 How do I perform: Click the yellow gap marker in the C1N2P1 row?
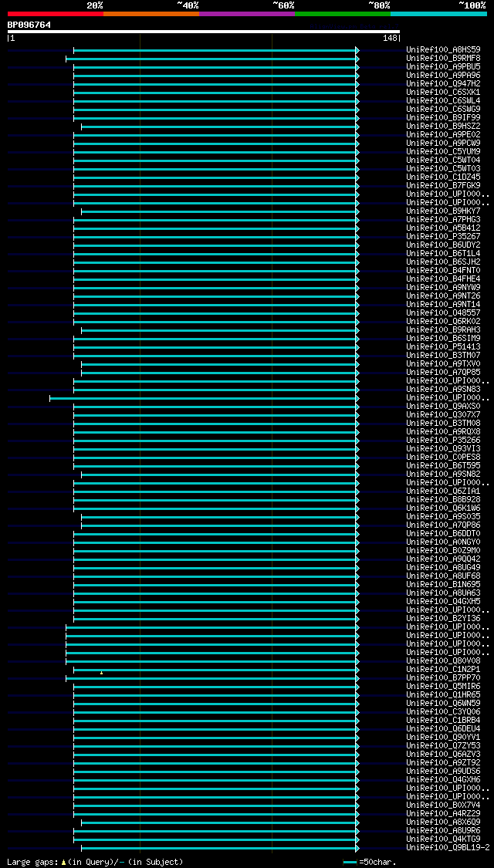101,673
